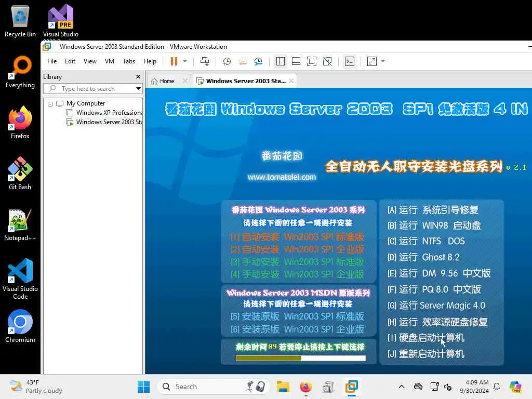Open the VM menu
This screenshot has width=532, height=399.
pos(109,61)
